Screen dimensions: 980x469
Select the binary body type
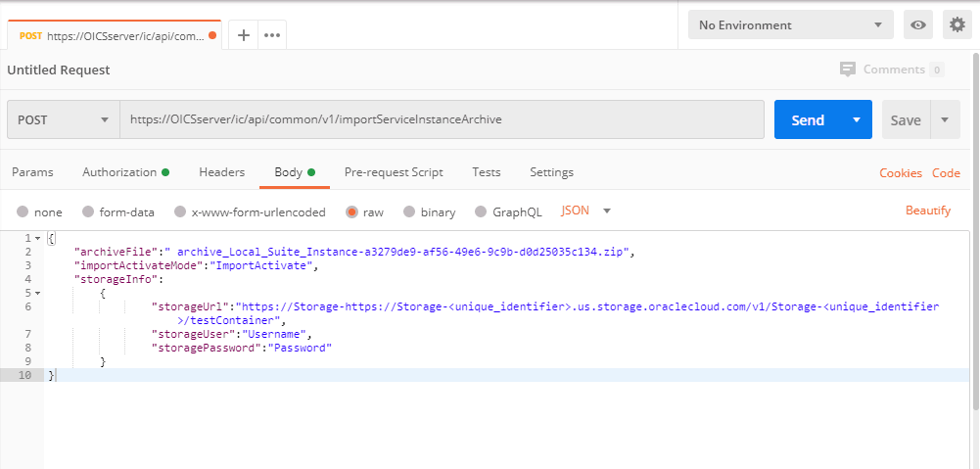tap(409, 212)
